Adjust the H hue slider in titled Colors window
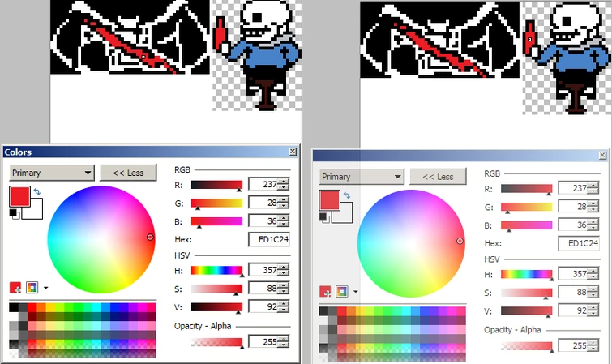The image size is (612, 364). click(216, 271)
